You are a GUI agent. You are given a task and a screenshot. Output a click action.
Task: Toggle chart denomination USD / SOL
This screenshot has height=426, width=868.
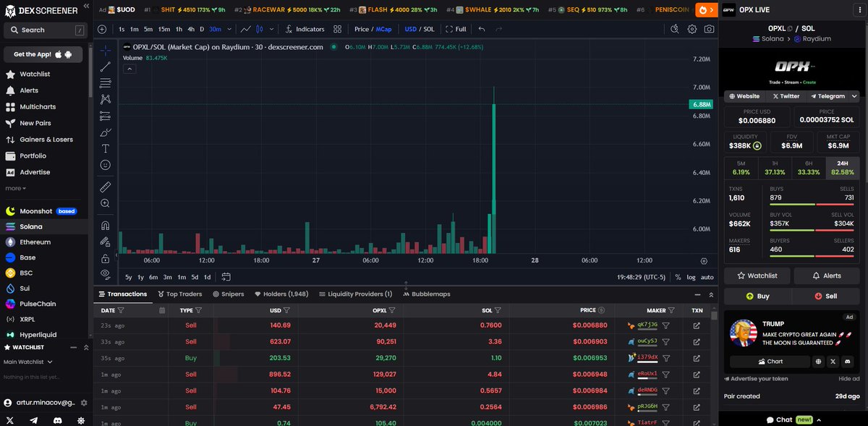(420, 29)
